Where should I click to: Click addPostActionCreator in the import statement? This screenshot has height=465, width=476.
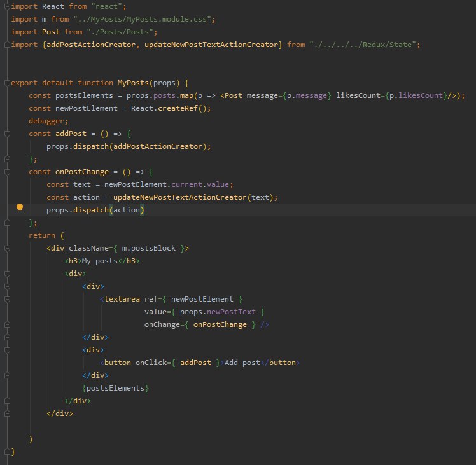pos(91,45)
